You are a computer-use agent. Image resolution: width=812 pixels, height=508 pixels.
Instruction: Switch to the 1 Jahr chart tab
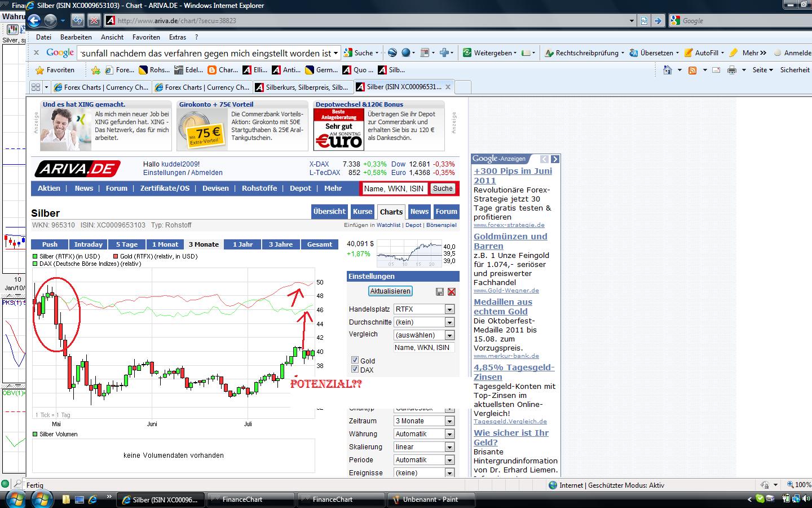(242, 244)
